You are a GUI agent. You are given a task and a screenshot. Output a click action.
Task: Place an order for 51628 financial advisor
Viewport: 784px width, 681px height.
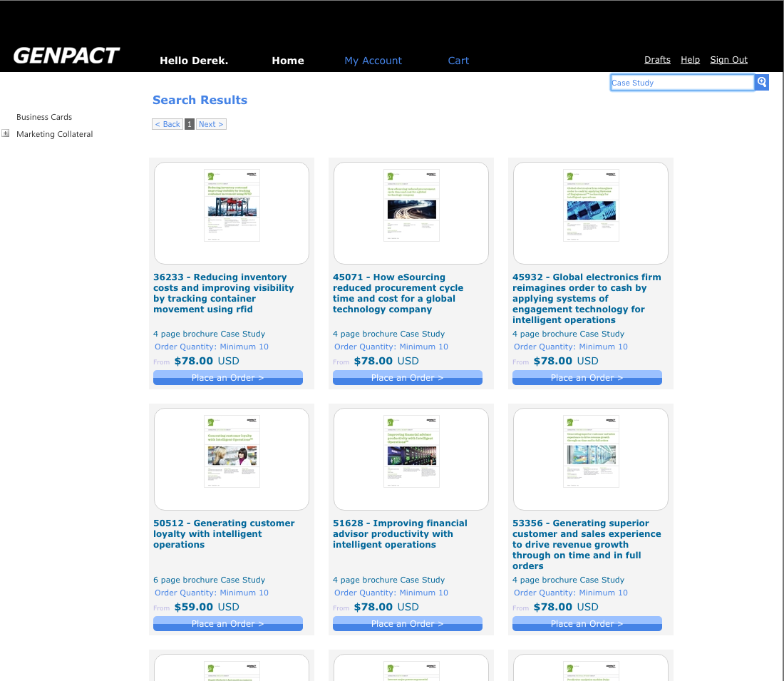(407, 624)
